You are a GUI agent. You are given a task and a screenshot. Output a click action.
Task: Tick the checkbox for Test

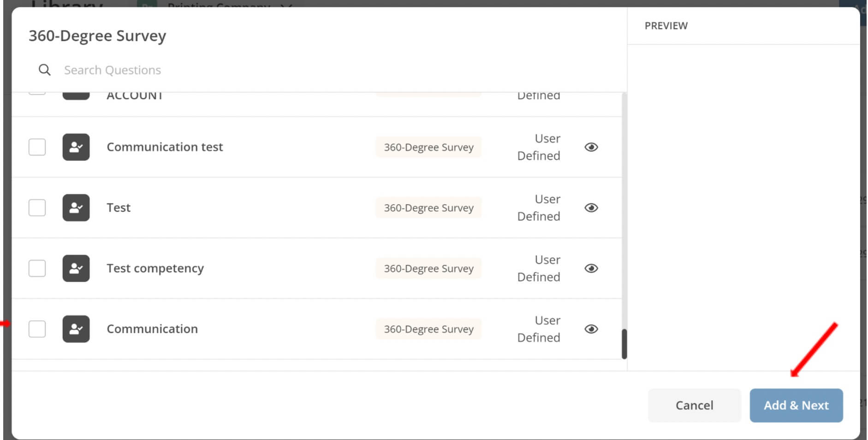37,208
